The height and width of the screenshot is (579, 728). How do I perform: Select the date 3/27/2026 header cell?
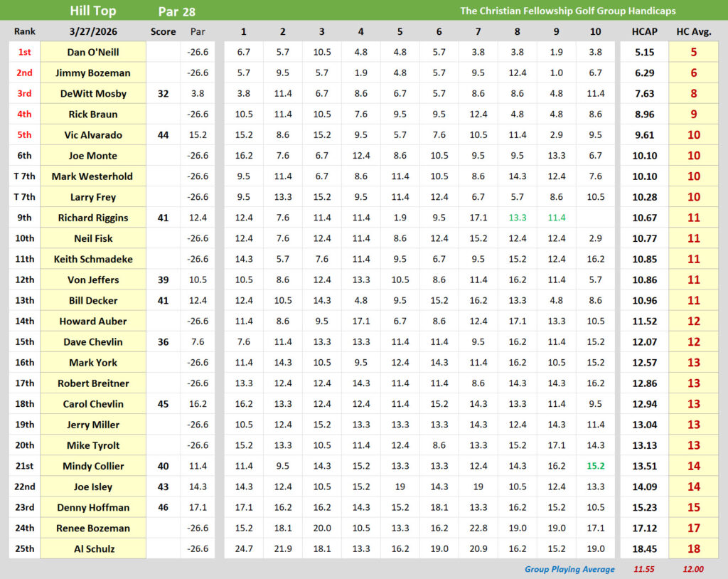[x=93, y=32]
